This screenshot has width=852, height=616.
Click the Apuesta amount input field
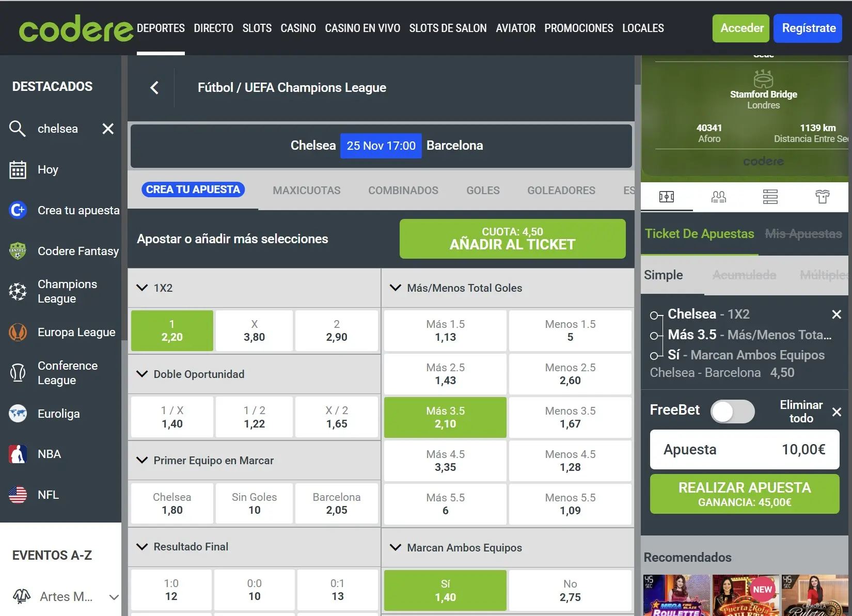click(744, 450)
